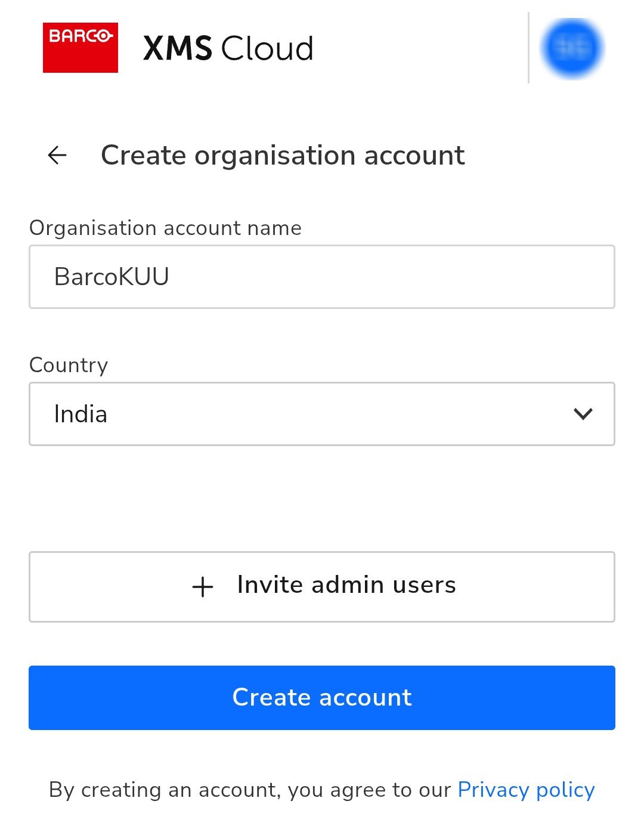This screenshot has width=644, height=838.
Task: Select the India value in Country box
Action: pos(80,414)
